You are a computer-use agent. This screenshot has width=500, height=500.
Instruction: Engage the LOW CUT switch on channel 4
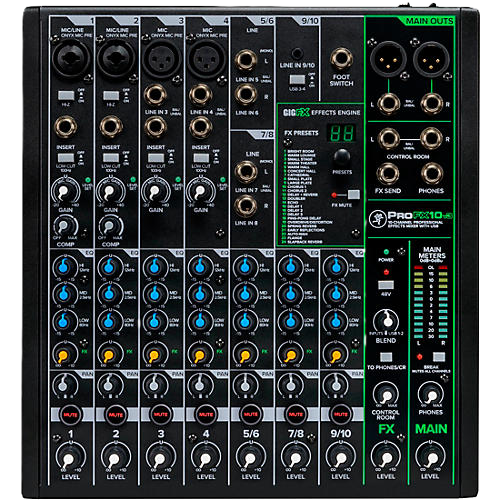201,158
